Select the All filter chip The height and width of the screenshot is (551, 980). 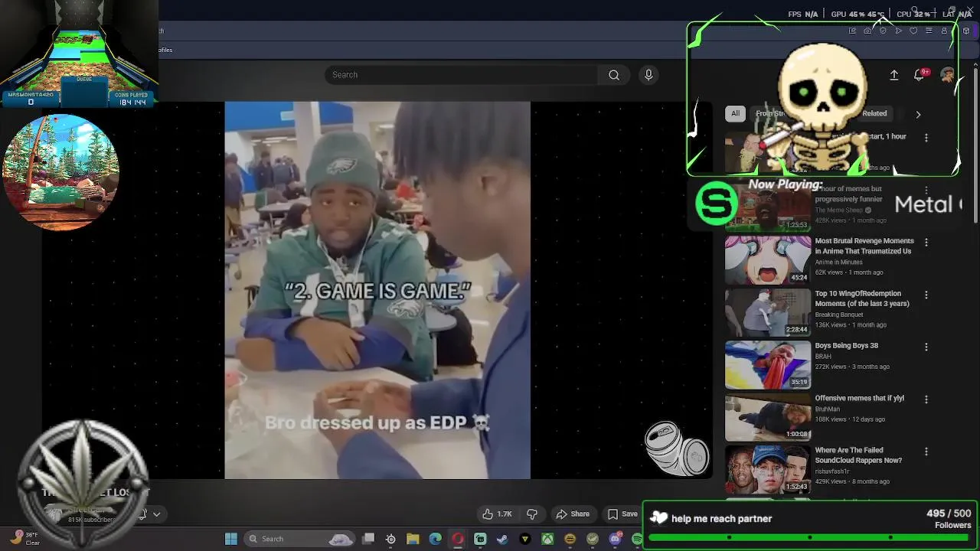(x=735, y=113)
